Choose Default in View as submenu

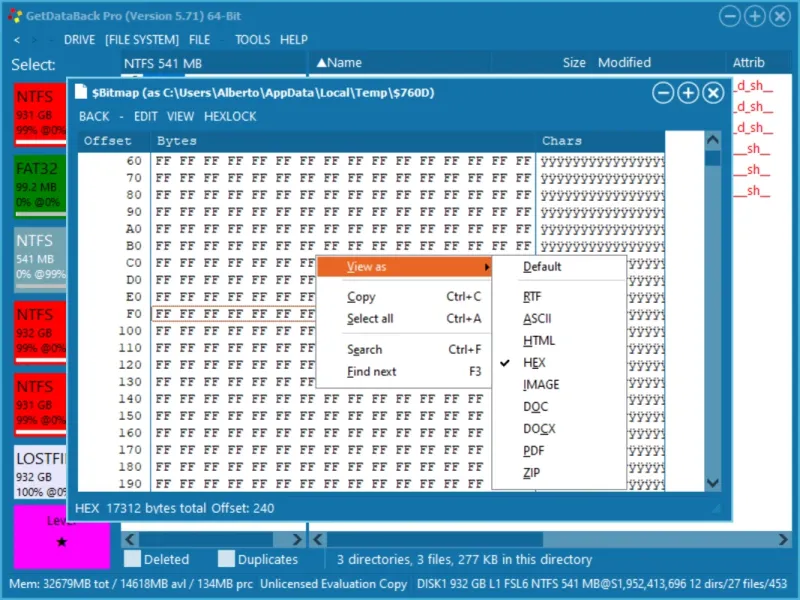point(559,267)
